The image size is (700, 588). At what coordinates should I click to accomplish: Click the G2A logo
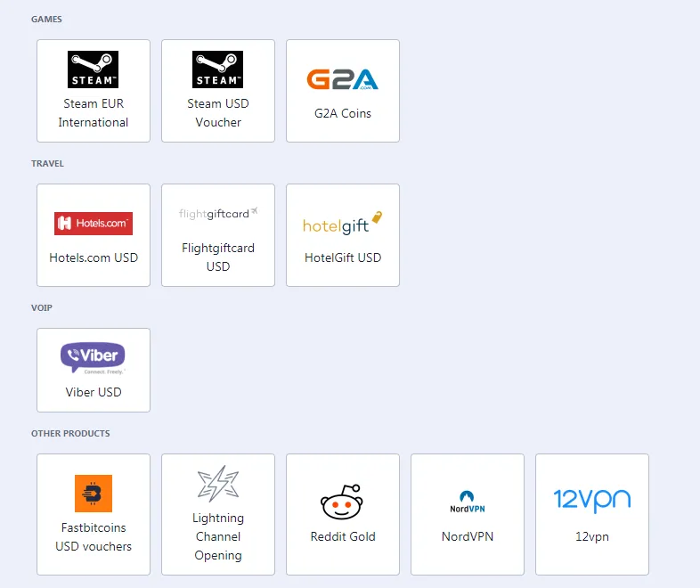(342, 79)
